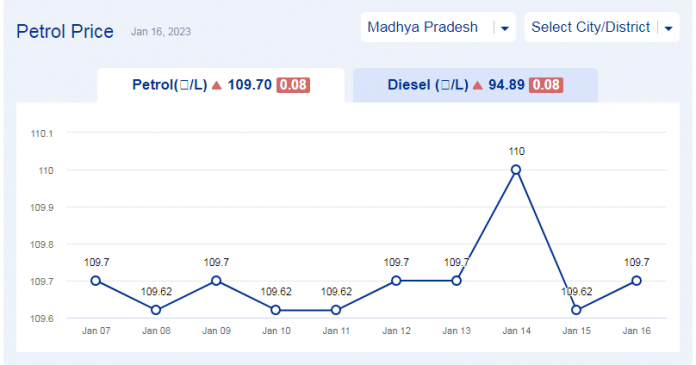
Task: Click the Jan 16 x-axis label
Action: [x=637, y=331]
